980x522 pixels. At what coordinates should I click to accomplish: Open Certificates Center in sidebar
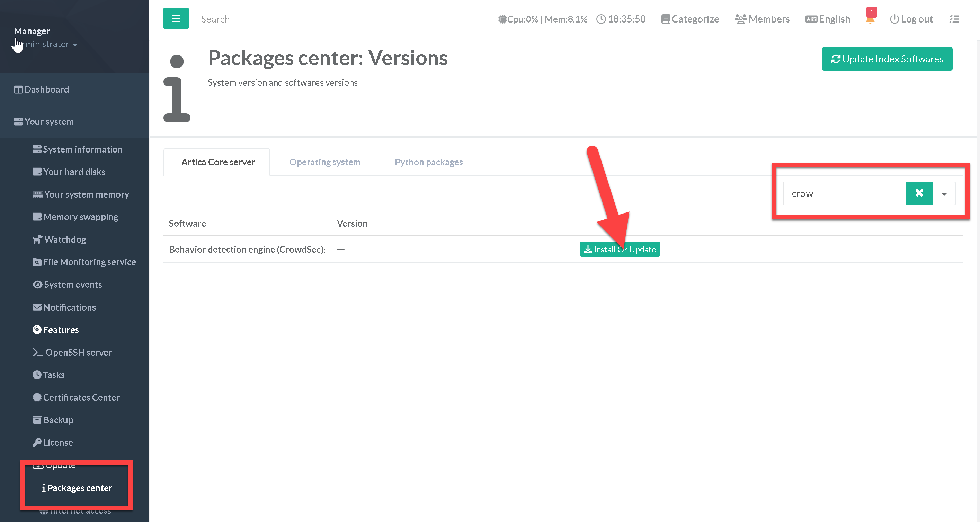81,397
